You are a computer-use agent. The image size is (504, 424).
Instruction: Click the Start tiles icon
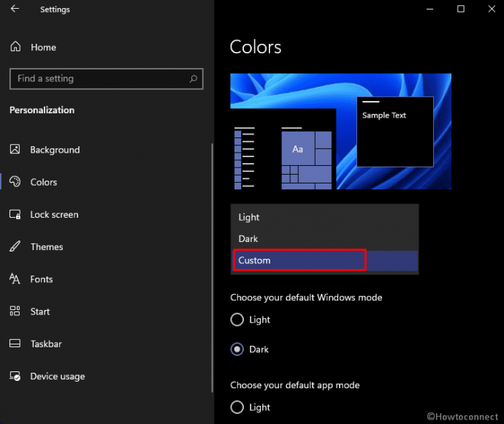(x=15, y=311)
